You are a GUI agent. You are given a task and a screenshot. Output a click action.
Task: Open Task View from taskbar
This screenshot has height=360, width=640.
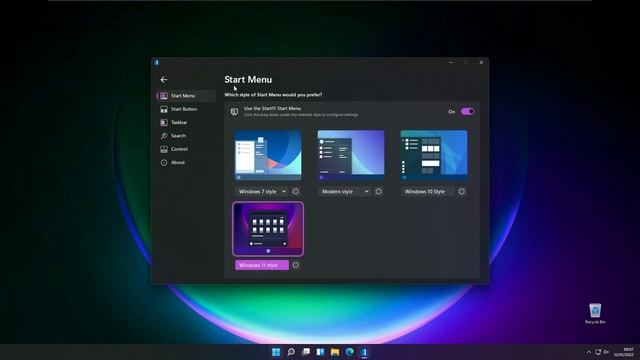(306, 352)
